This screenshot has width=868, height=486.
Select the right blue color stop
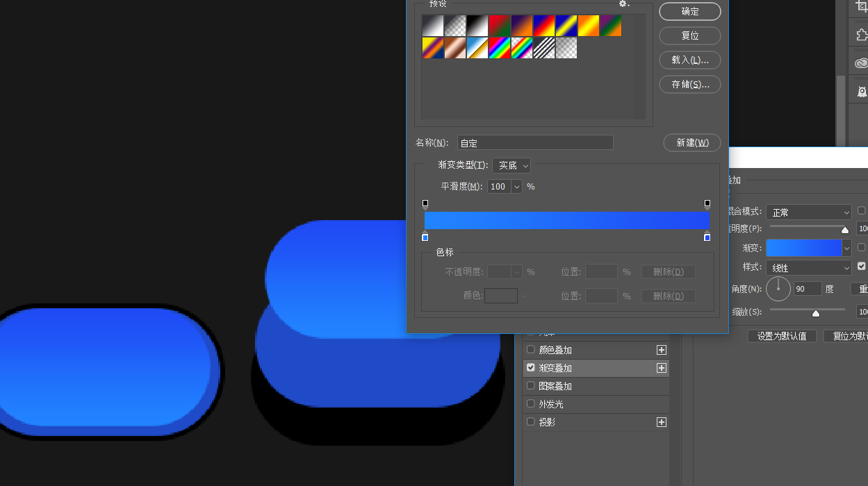707,236
